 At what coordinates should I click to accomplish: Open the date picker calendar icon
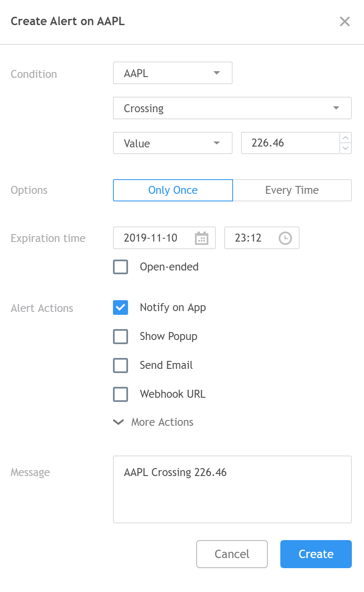coord(202,238)
